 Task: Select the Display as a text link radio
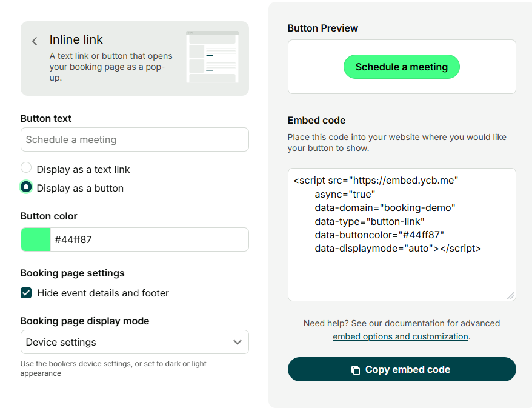26,169
